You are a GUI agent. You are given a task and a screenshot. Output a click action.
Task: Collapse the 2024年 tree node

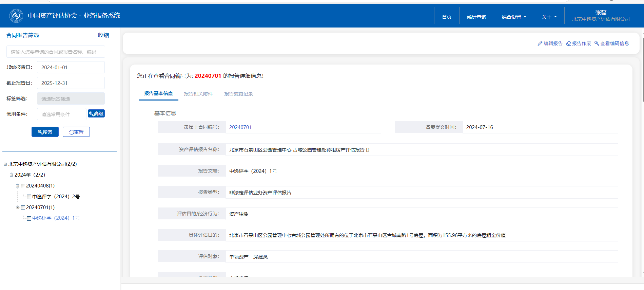(11, 175)
